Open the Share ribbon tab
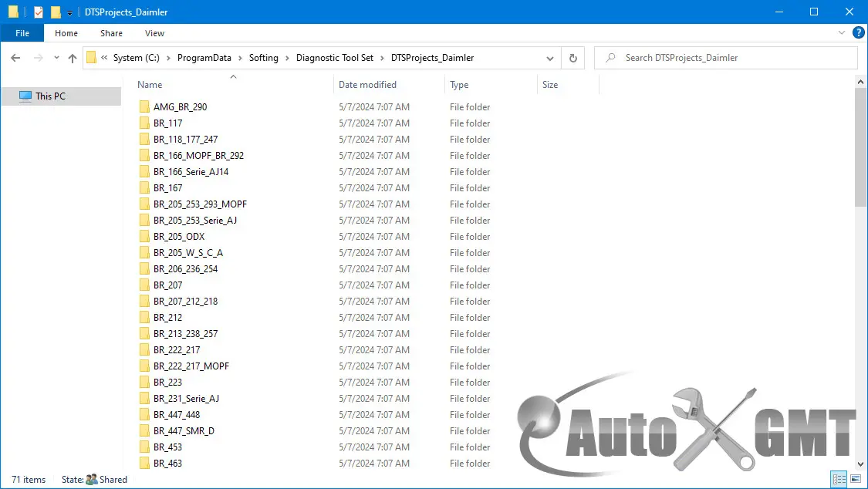The height and width of the screenshot is (489, 868). tap(111, 33)
